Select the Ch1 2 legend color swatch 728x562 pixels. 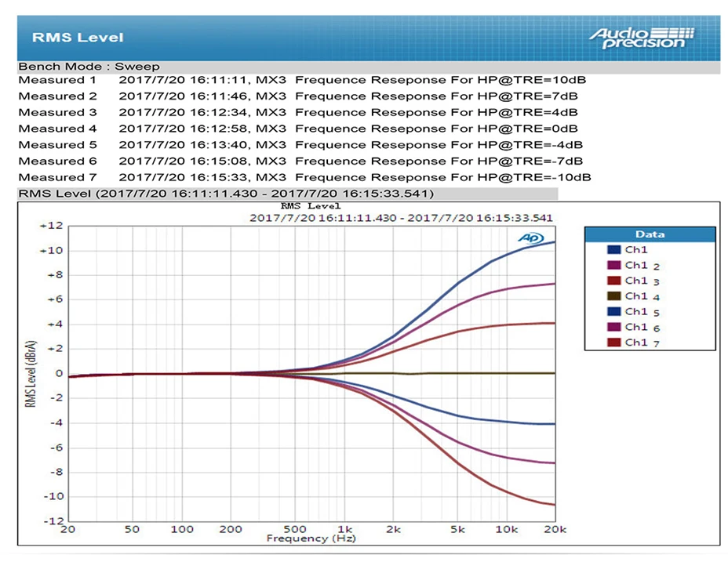coord(613,265)
